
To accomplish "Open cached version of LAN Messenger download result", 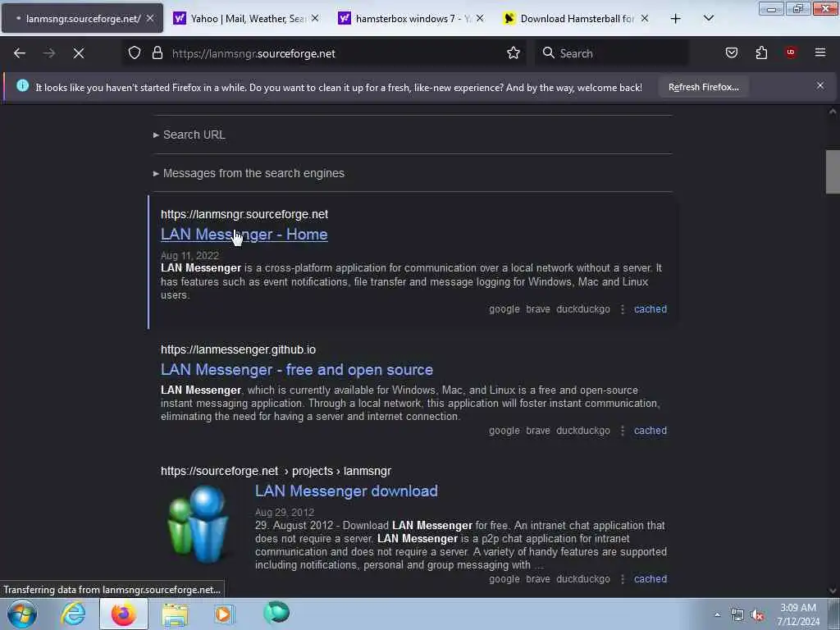I will (651, 578).
